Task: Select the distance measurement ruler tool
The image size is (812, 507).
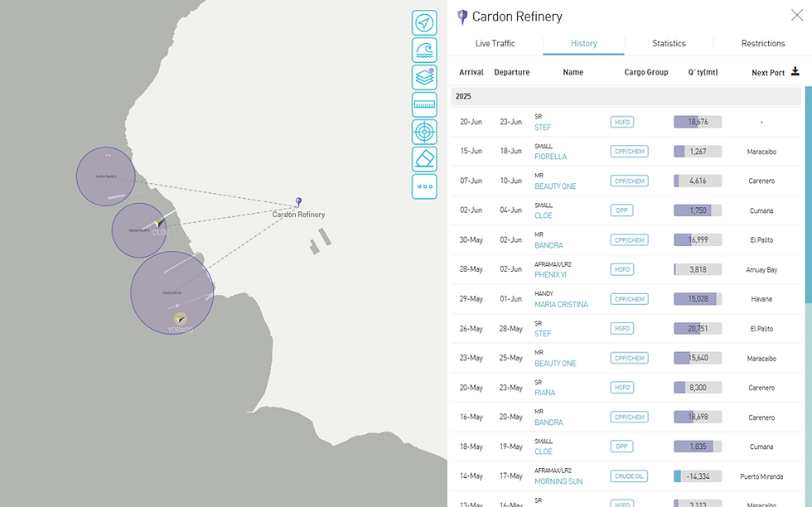Action: [x=423, y=104]
